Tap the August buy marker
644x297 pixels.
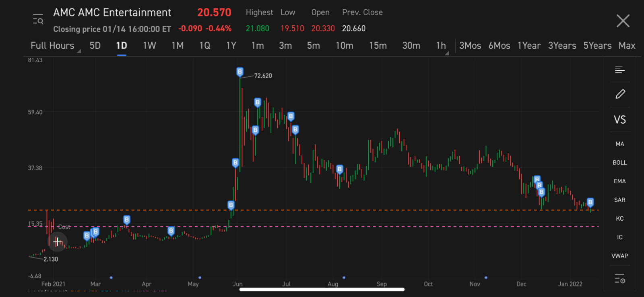pos(340,169)
